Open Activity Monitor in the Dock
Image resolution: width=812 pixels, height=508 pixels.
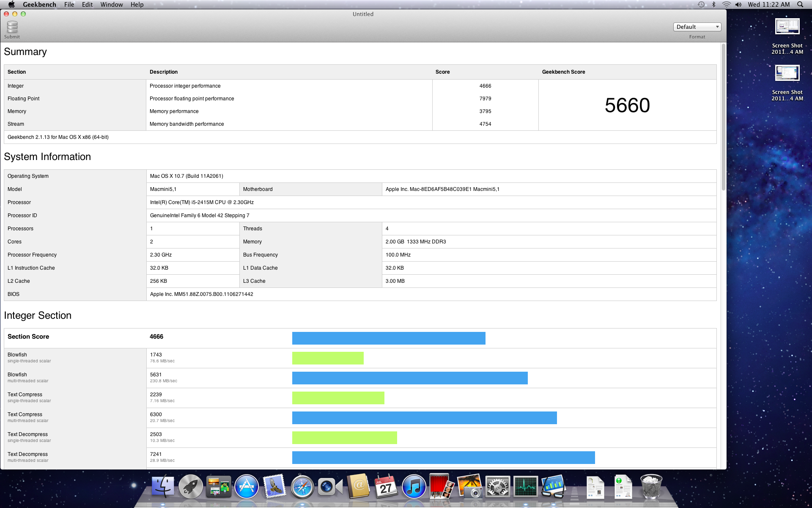click(525, 487)
